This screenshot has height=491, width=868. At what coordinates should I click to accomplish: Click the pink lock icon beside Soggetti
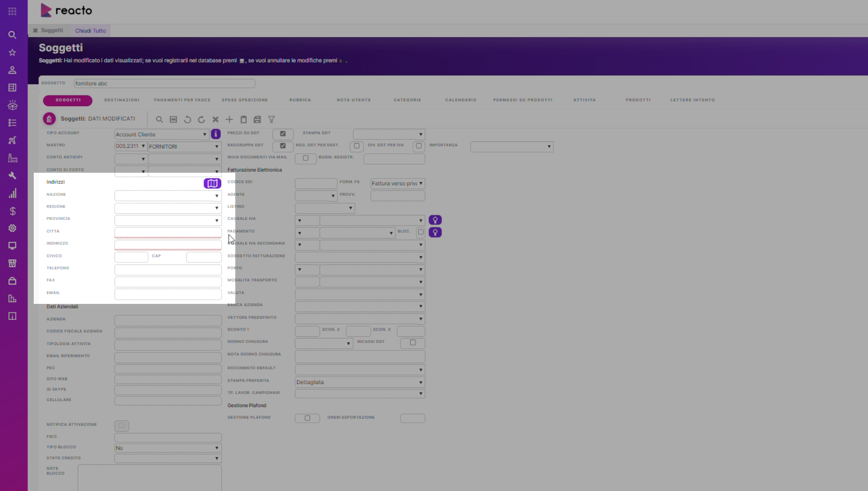[49, 119]
